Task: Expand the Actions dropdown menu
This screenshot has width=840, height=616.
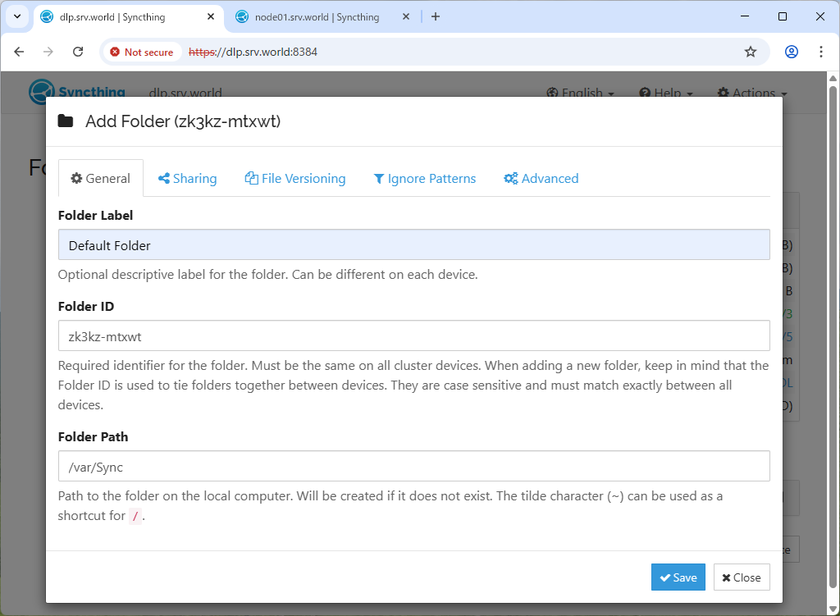Action: tap(752, 93)
